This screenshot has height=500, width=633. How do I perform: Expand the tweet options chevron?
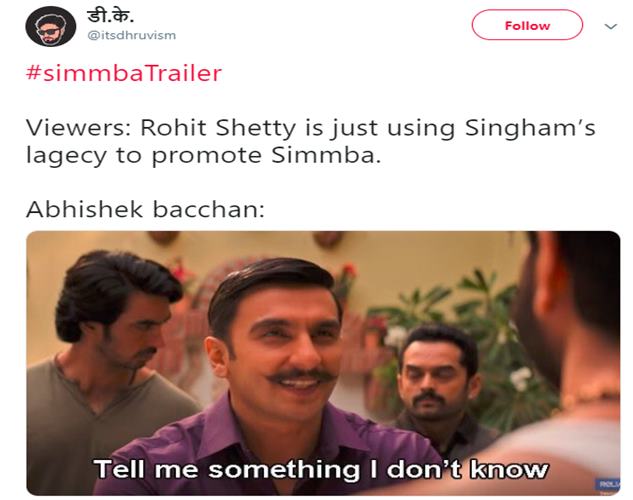click(610, 27)
